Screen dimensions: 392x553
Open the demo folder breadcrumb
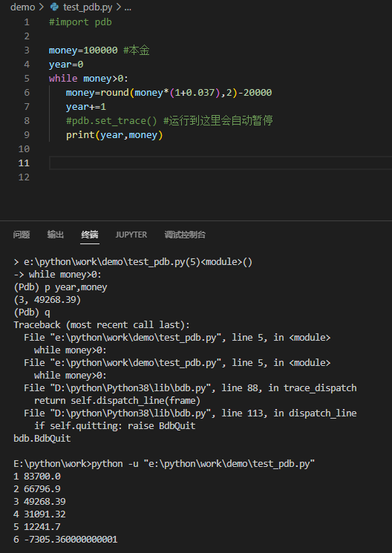coord(22,7)
